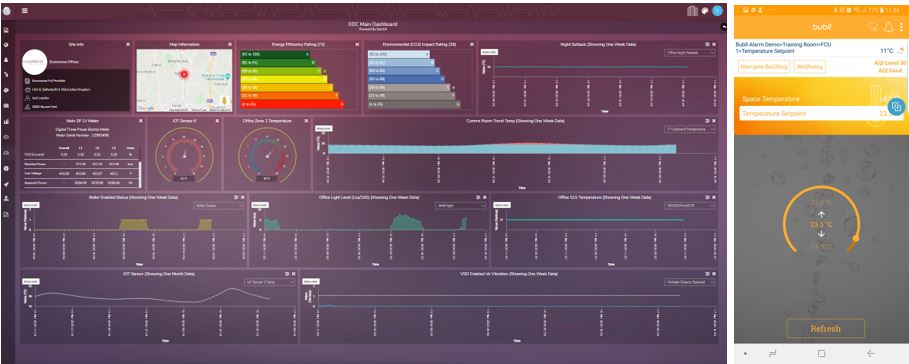Tap the Android back button on the phone
The width and height of the screenshot is (909, 364).
click(x=870, y=353)
